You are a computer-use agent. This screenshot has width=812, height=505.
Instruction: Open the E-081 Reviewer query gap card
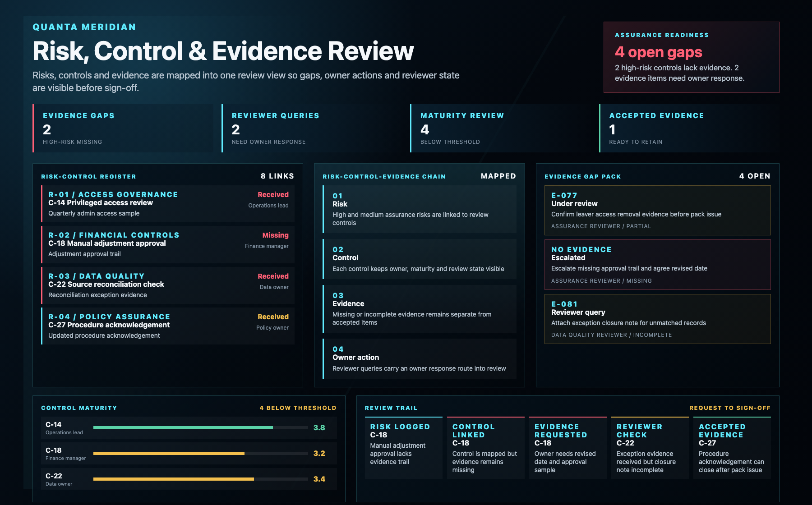click(658, 319)
